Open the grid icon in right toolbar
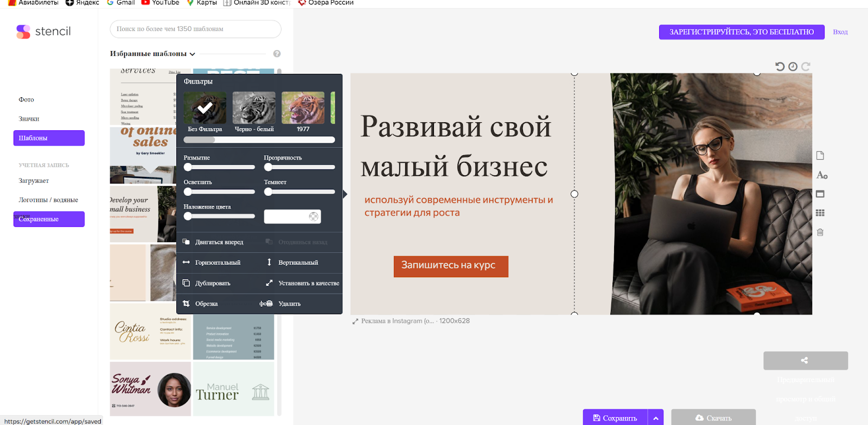 820,213
